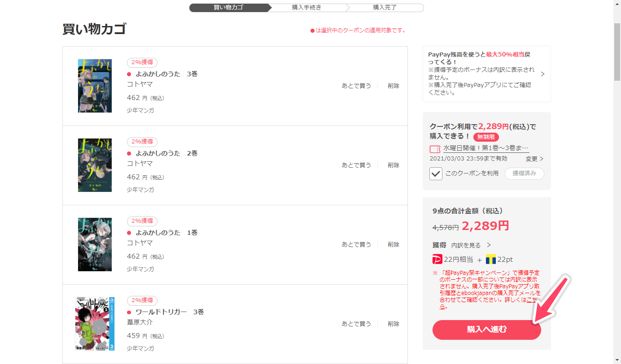Click the 買い物カゴ page heading
The height and width of the screenshot is (364, 621).
click(x=94, y=29)
